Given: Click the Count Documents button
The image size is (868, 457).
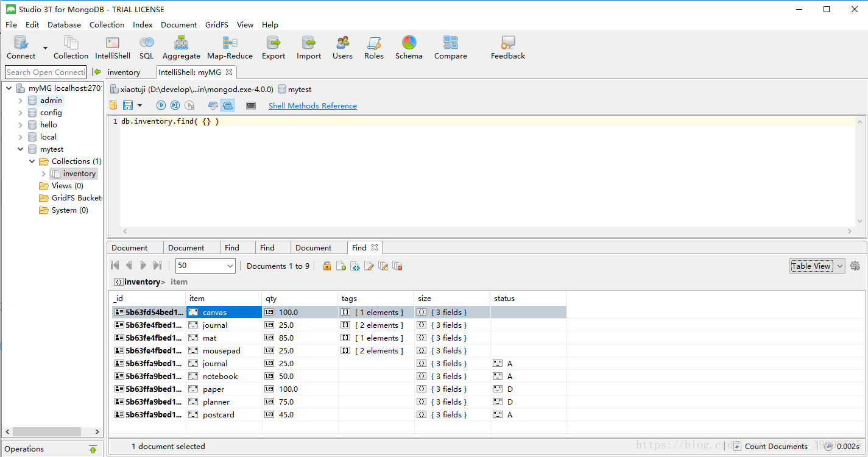Looking at the screenshot, I should pos(770,446).
